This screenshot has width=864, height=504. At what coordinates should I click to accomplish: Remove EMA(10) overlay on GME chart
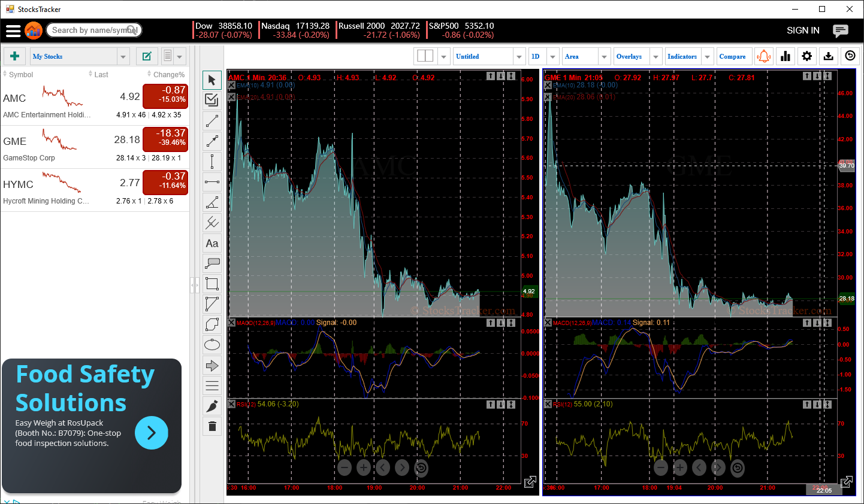coord(548,86)
